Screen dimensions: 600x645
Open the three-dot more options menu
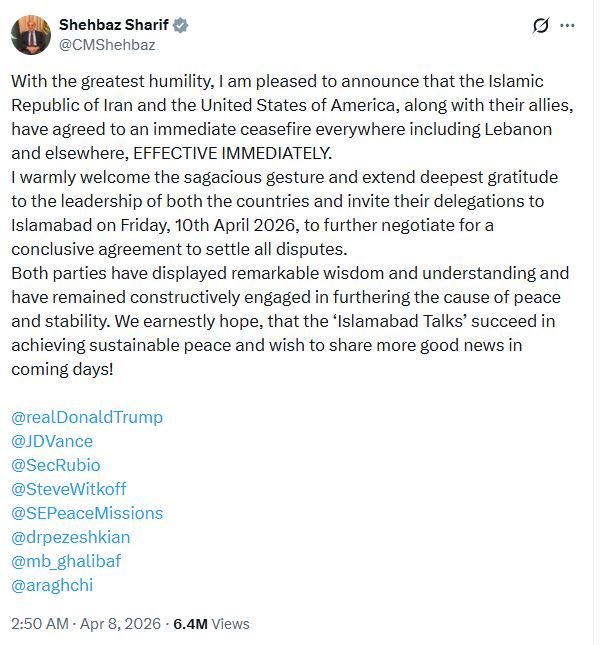[568, 25]
